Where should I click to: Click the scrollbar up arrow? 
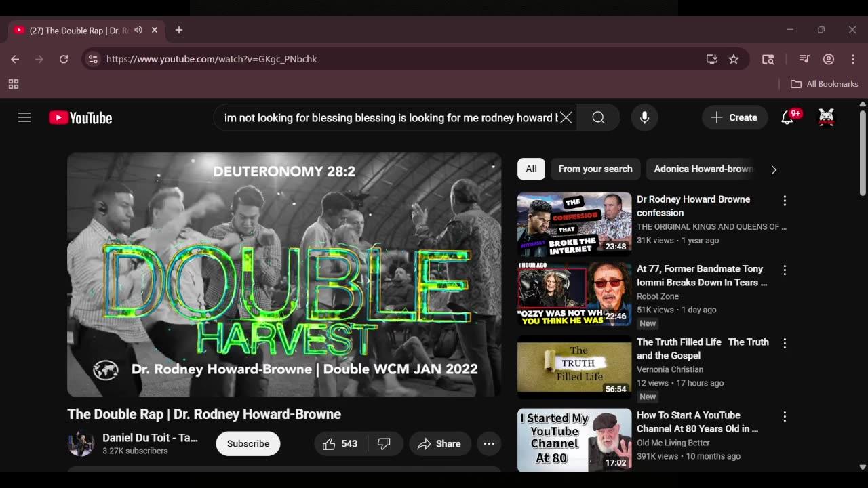pos(863,104)
